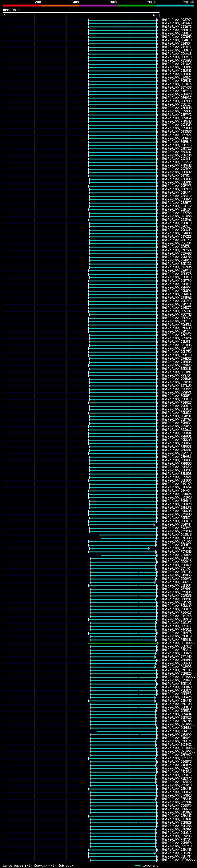Image resolution: width=197 pixels, height=868 pixels.
Task: Click the UniRef100_Q41803 label
Action: pos(177,64)
